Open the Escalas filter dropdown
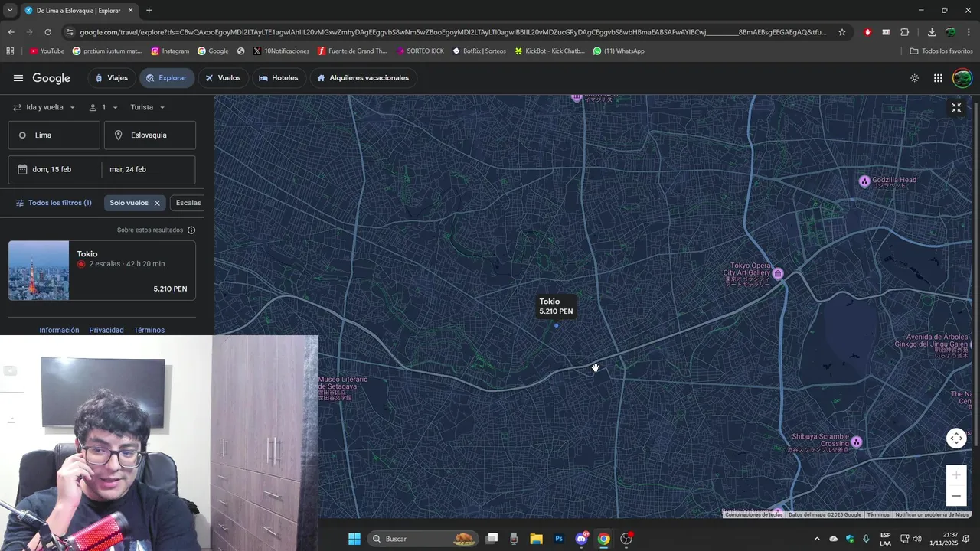The height and width of the screenshot is (551, 980). (188, 203)
